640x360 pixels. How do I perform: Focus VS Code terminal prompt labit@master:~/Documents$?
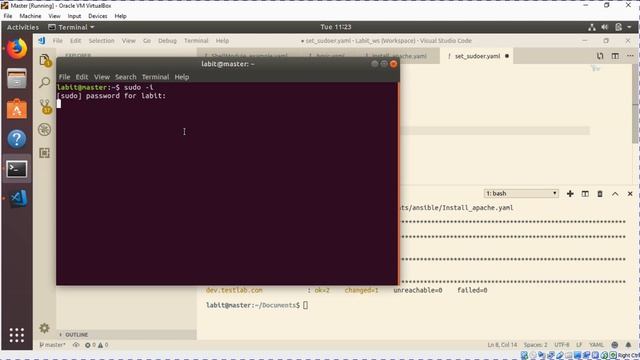(253, 305)
